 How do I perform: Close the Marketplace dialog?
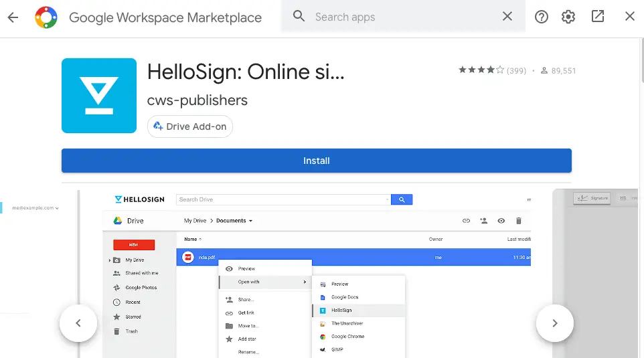(630, 17)
